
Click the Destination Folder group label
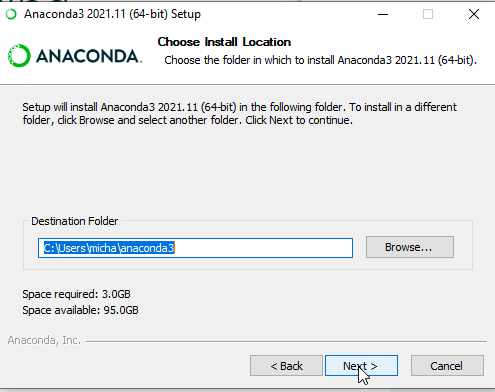tap(74, 221)
